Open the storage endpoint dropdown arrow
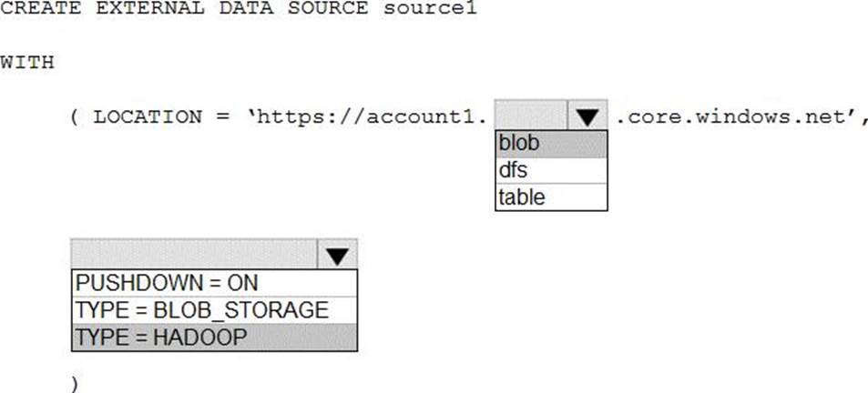The height and width of the screenshot is (393, 868). (587, 116)
